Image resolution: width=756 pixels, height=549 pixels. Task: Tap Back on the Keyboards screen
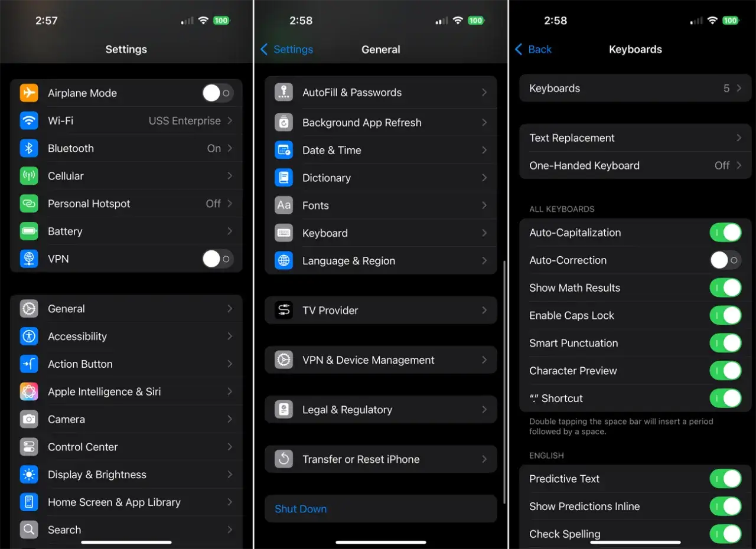pos(533,50)
